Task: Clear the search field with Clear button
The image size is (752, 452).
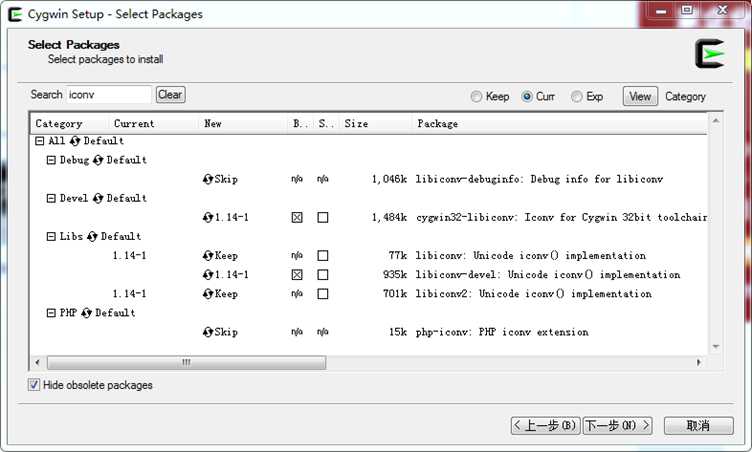Action: [x=170, y=95]
